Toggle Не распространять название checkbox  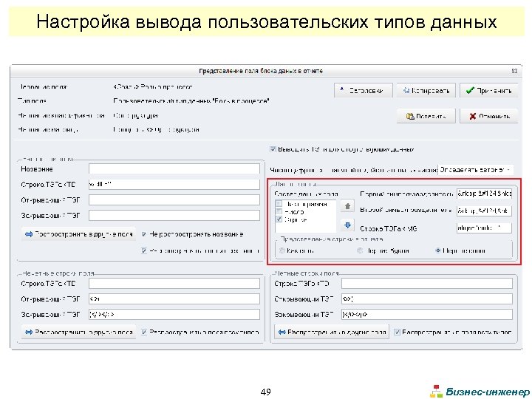pyautogui.click(x=144, y=234)
